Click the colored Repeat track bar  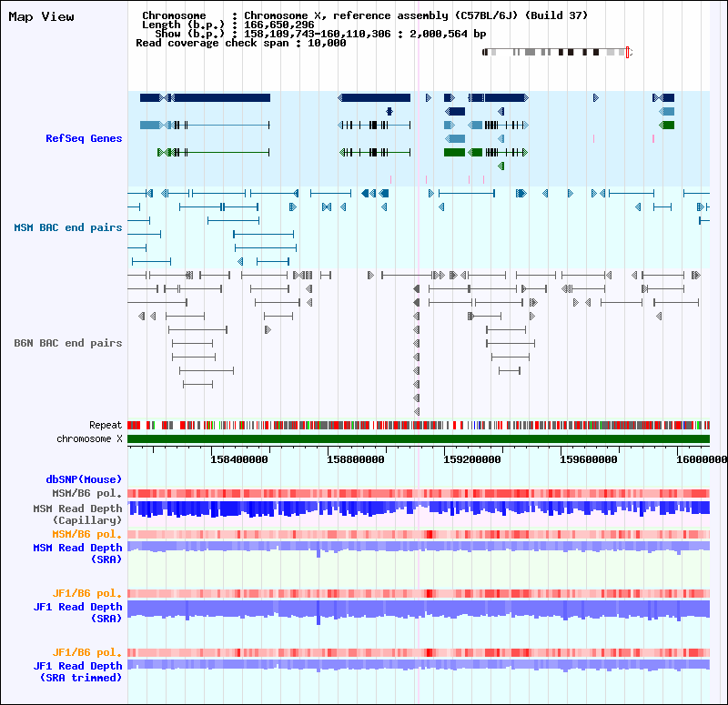[419, 425]
